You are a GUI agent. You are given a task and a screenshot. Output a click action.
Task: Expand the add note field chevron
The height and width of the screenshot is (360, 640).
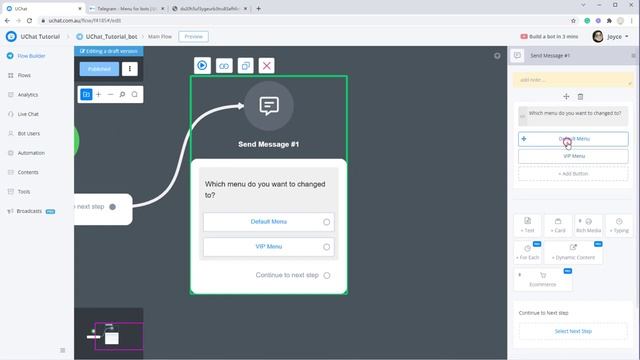pyautogui.click(x=630, y=83)
